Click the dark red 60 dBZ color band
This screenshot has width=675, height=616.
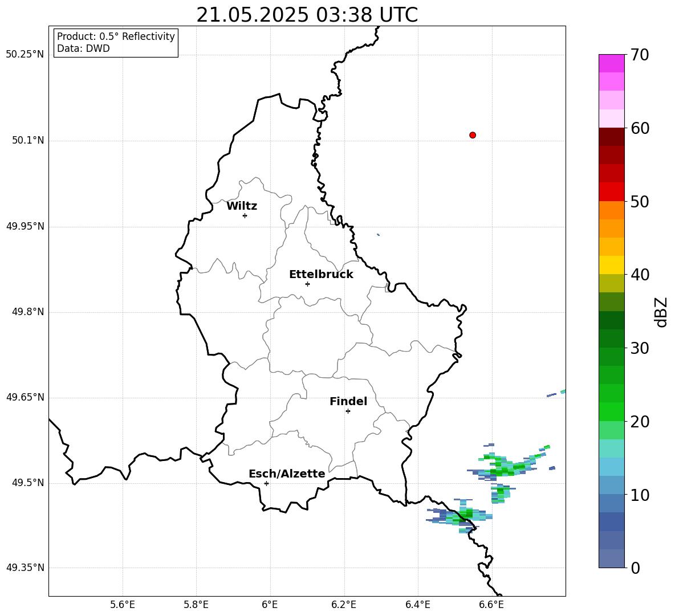point(611,137)
